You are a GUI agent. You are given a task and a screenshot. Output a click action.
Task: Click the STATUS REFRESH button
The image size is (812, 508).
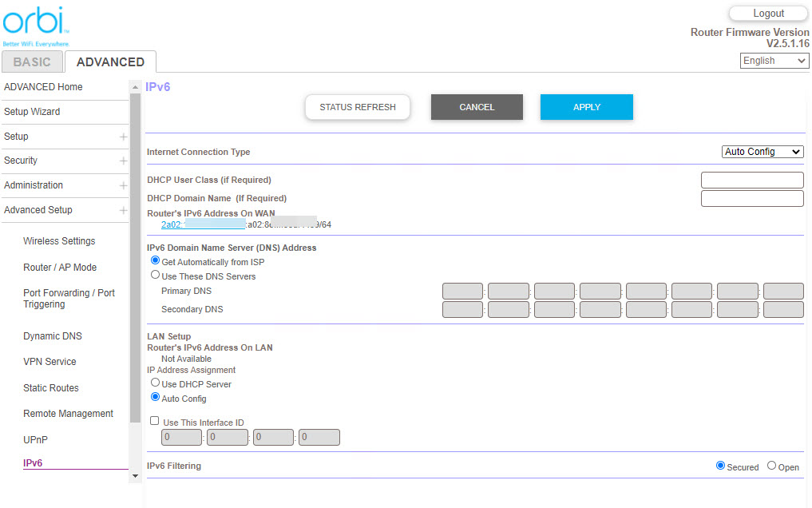[x=358, y=107]
